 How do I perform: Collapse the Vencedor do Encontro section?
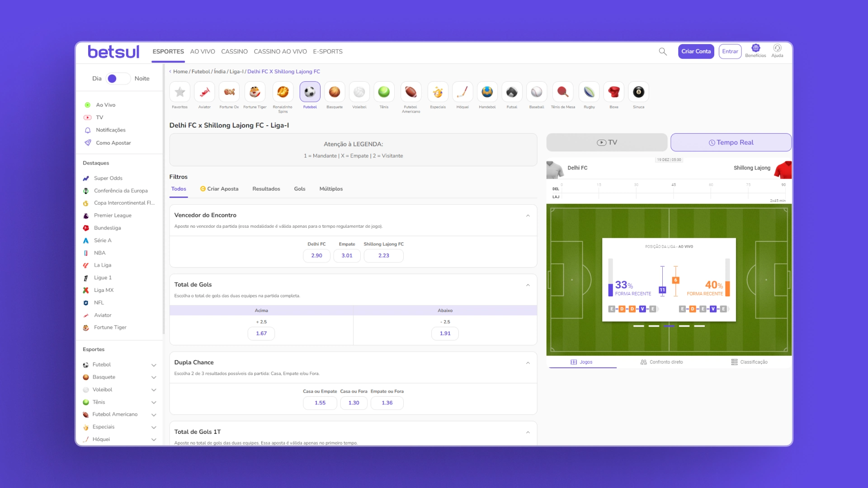(x=528, y=216)
